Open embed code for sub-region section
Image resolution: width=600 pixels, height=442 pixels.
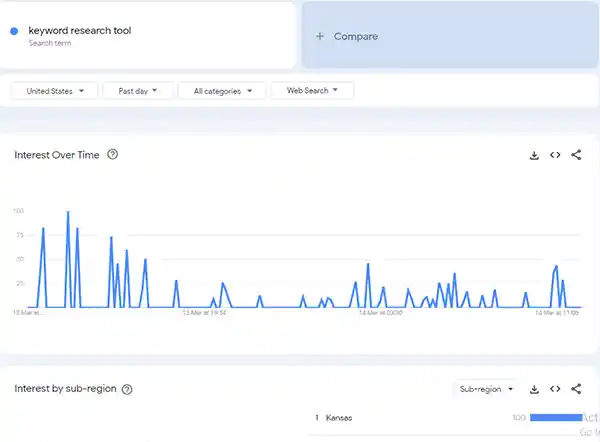[555, 389]
